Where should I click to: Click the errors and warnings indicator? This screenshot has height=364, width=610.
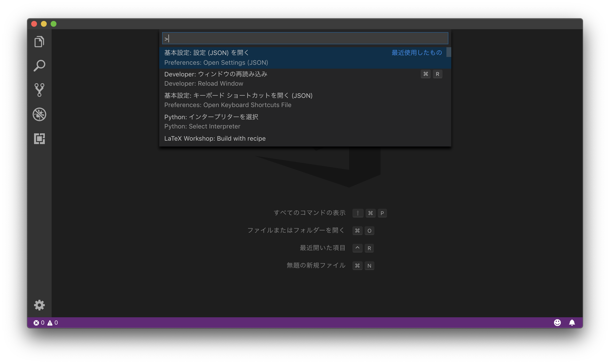tap(45, 323)
